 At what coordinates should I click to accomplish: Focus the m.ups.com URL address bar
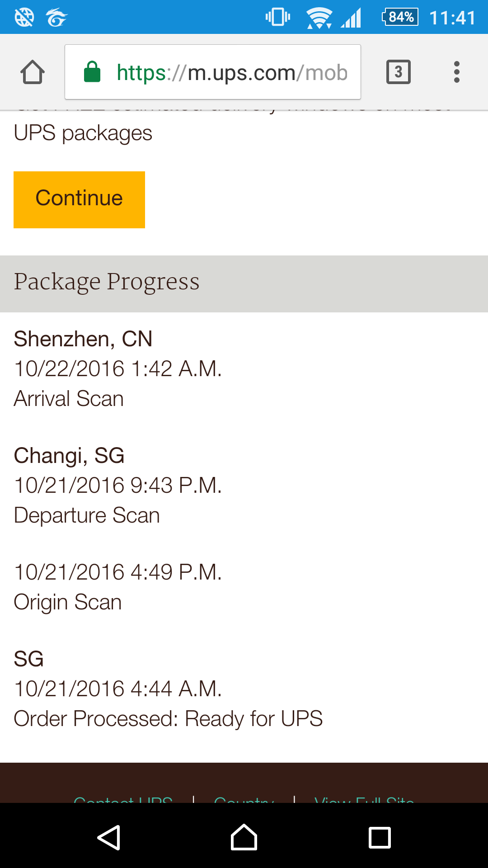coord(213,72)
